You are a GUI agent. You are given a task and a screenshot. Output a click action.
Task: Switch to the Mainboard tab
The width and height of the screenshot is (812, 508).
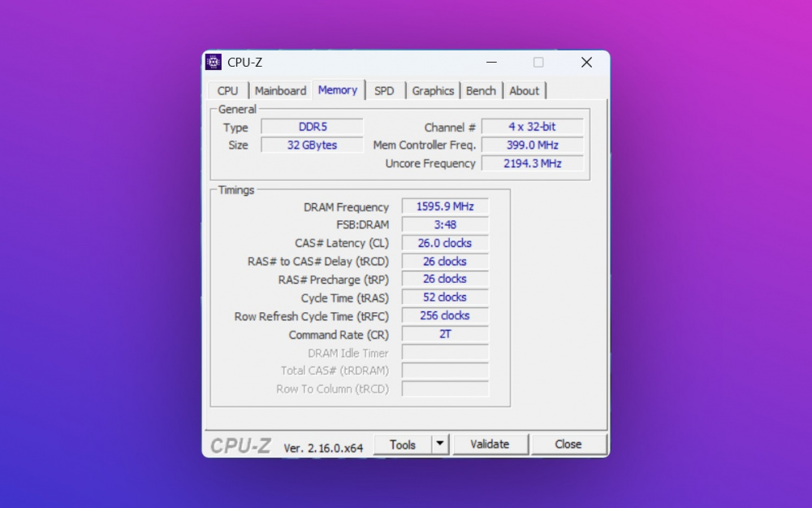[280, 91]
